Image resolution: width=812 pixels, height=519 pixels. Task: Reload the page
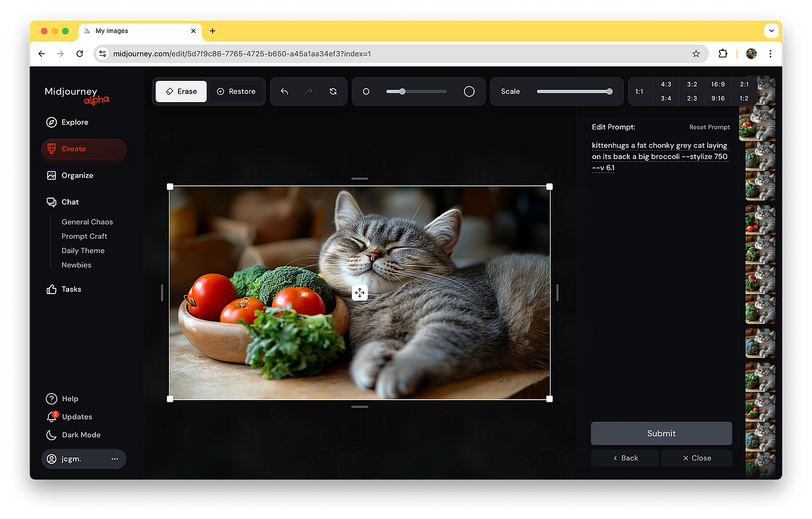[x=80, y=54]
